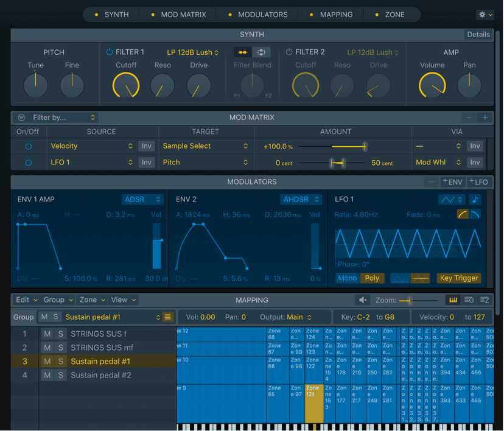Adjust ENV 1 velocity bar slider
504x431 pixels.
[x=157, y=246]
